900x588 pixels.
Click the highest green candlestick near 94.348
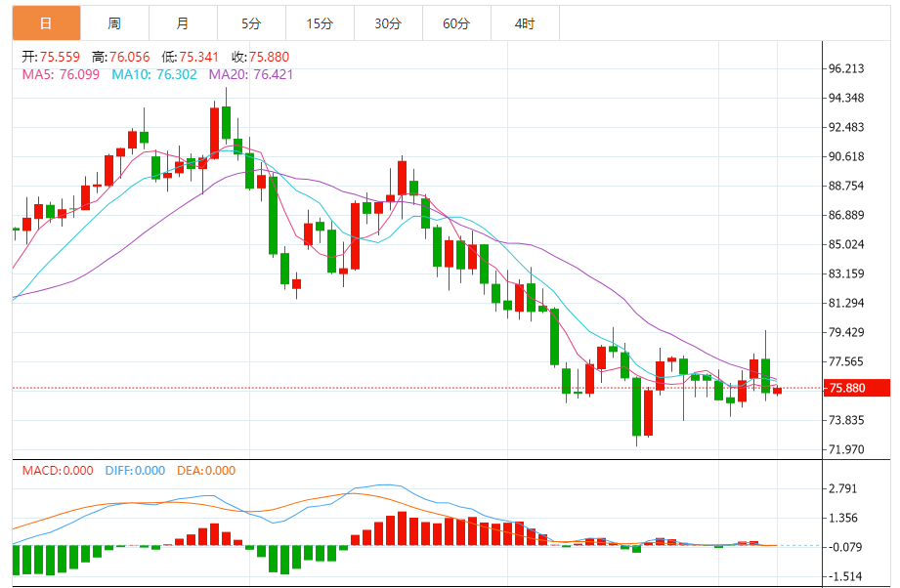click(226, 122)
